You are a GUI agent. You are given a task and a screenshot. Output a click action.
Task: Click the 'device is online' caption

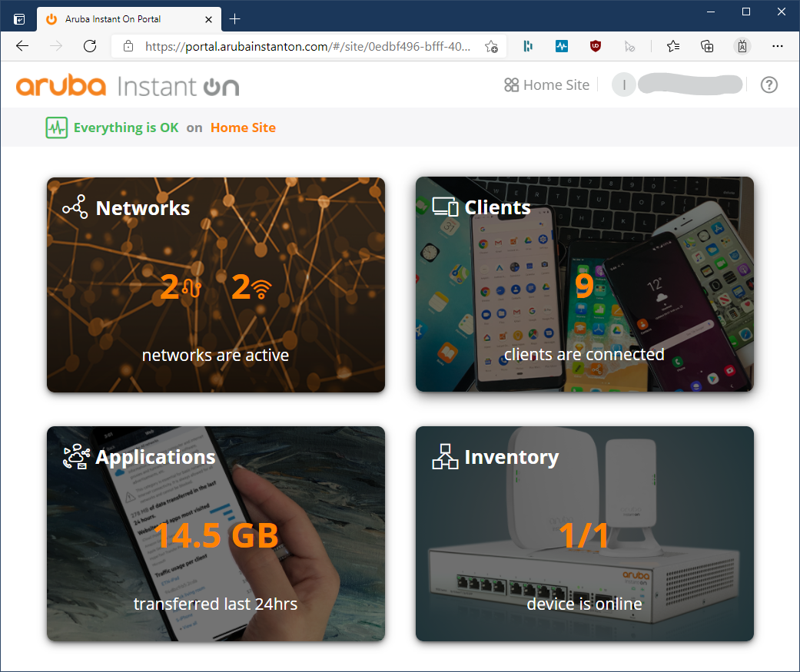coord(584,604)
